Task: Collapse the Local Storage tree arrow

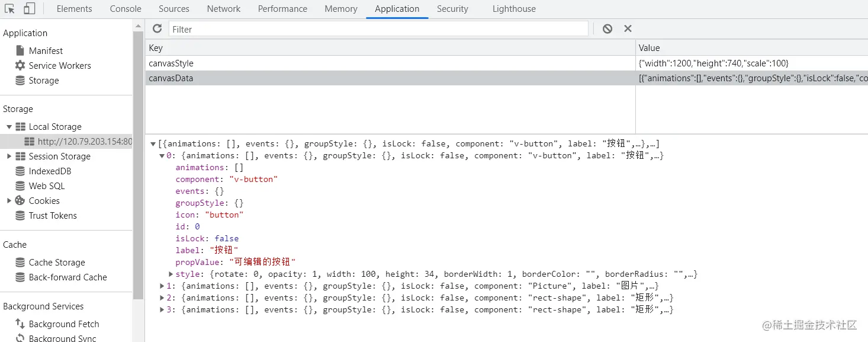Action: (9, 127)
